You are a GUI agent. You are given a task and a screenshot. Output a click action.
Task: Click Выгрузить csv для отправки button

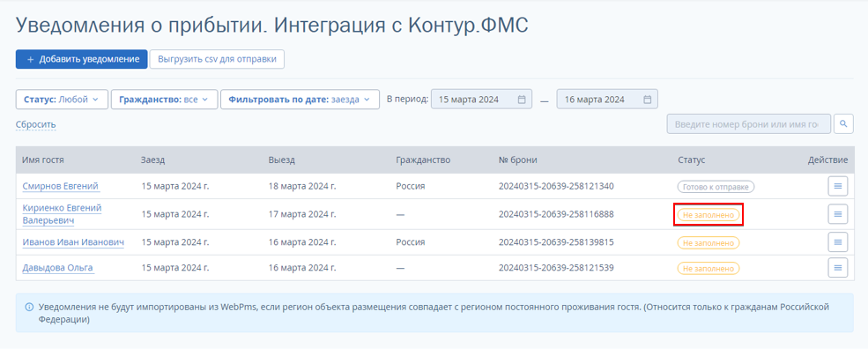(x=217, y=59)
